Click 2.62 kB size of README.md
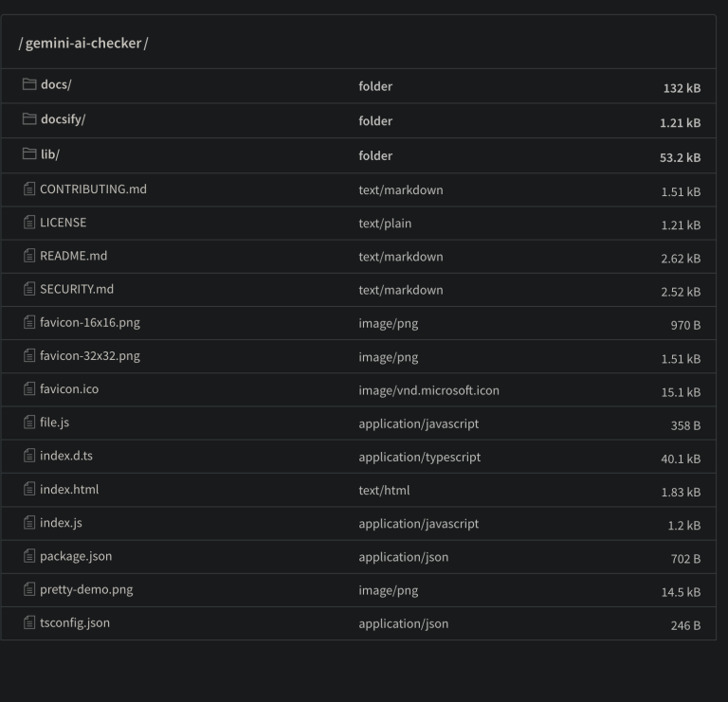This screenshot has height=702, width=728. (681, 259)
